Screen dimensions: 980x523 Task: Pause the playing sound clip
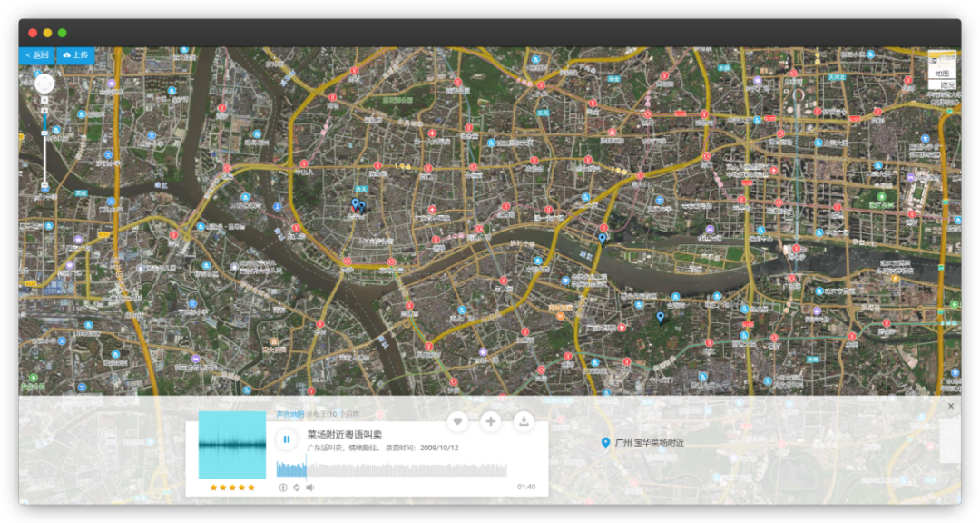287,440
